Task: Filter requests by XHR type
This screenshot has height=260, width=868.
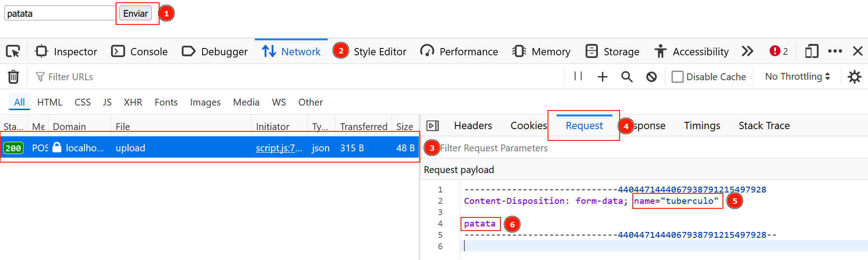Action: (133, 102)
